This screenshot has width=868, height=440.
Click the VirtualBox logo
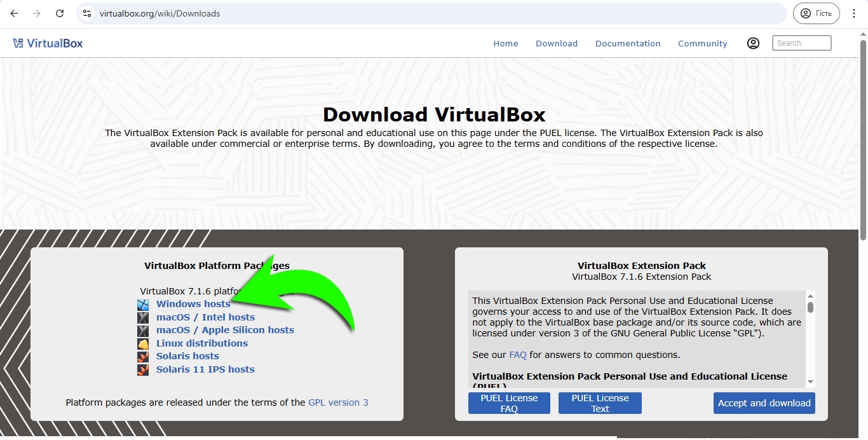point(48,43)
